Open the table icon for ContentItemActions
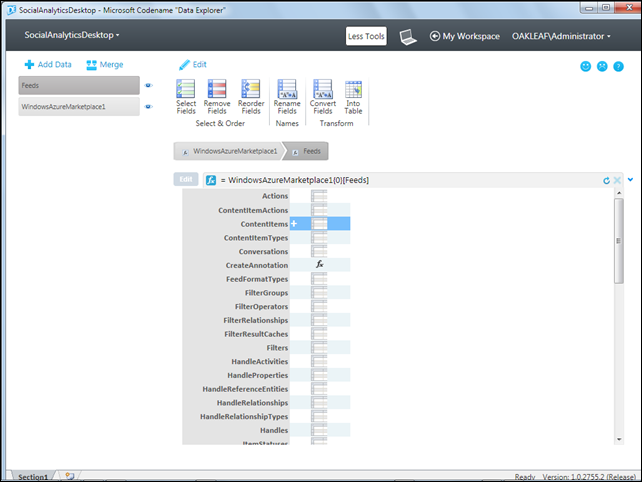The image size is (642, 482). pyautogui.click(x=319, y=210)
